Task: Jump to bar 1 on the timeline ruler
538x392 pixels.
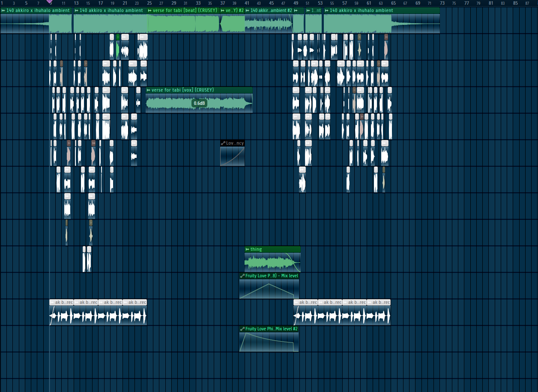Action: click(x=2, y=3)
